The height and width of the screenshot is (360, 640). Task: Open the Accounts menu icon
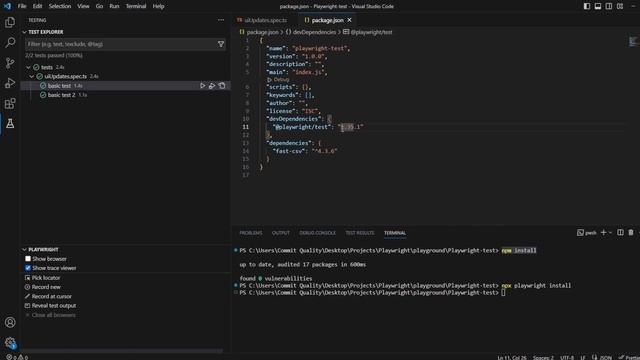click(10, 322)
